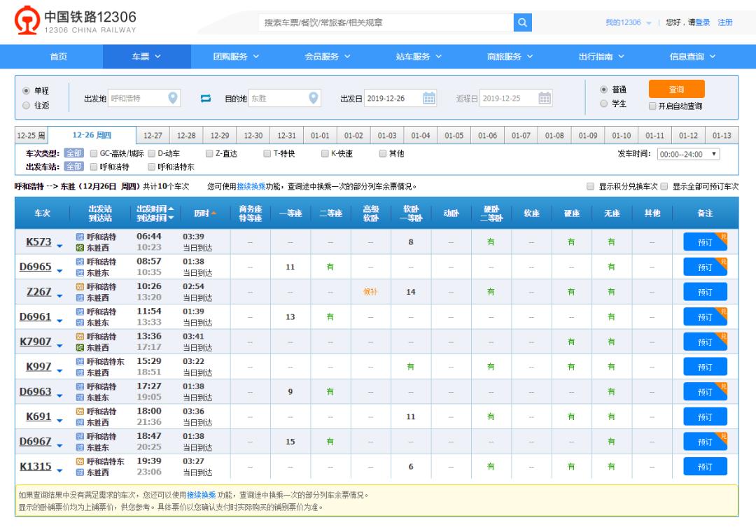Expand the 我的12306 dropdown

point(626,22)
